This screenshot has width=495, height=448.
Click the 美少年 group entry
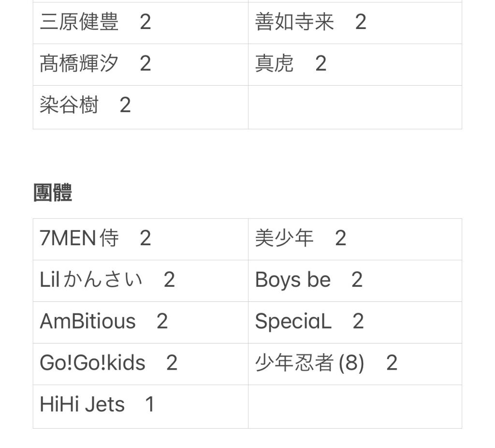pyautogui.click(x=355, y=239)
